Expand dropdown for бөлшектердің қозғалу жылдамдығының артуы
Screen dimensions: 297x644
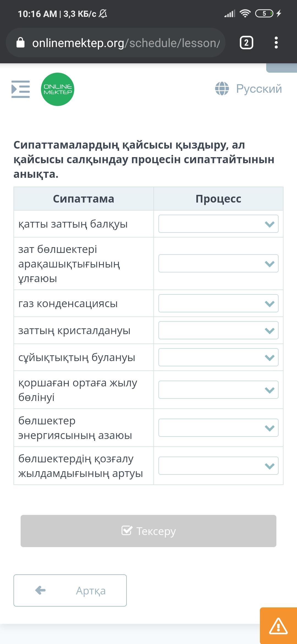click(x=218, y=466)
